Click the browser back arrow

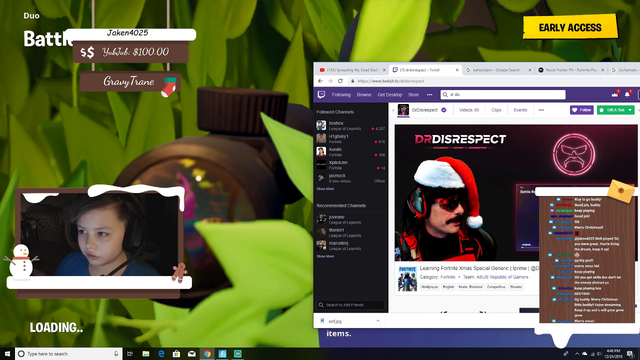click(320, 81)
